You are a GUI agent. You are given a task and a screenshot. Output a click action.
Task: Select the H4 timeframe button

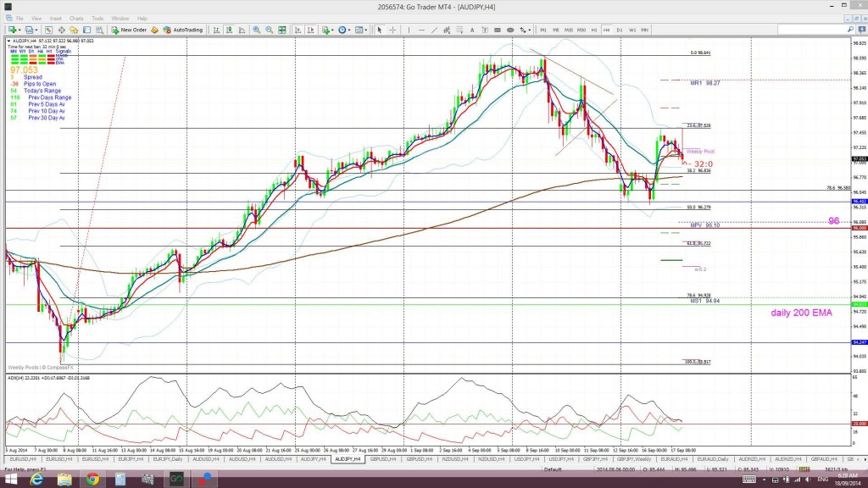point(607,30)
